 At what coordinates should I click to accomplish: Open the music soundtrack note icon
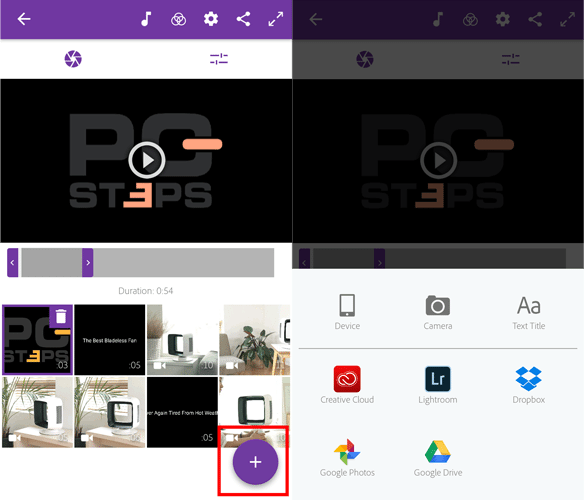(x=146, y=19)
